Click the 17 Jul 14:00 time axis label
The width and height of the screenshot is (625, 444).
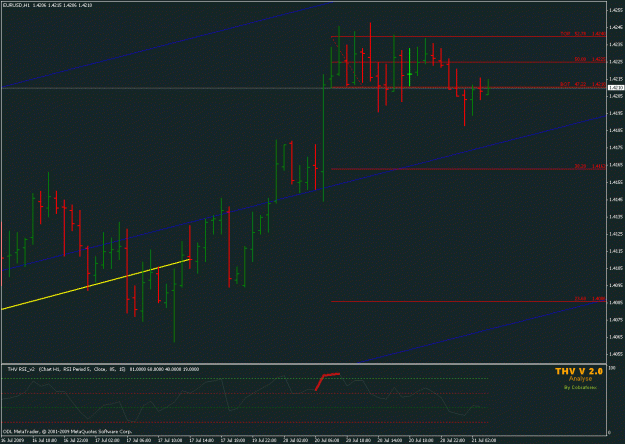[x=202, y=440]
